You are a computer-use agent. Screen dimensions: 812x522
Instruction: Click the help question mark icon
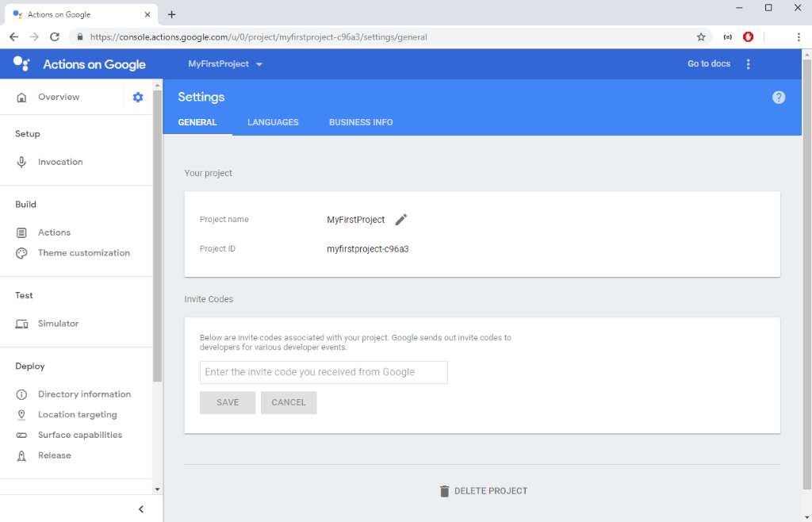coord(779,97)
